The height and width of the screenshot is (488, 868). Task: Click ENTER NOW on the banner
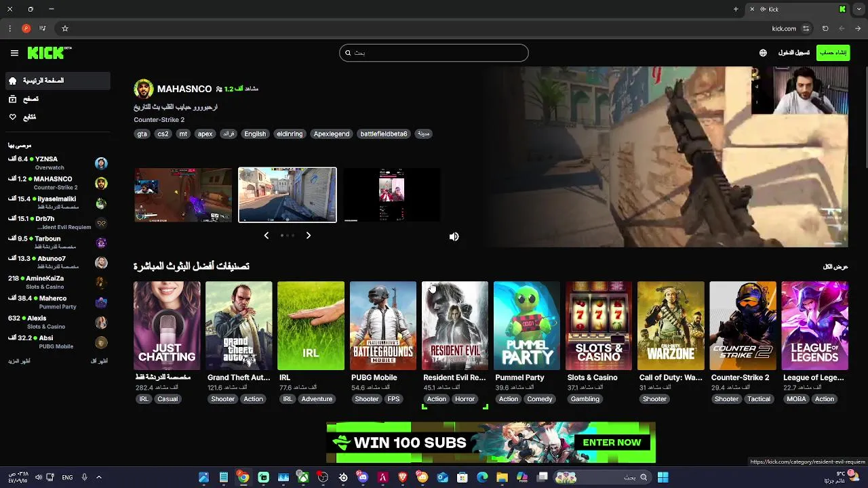coord(612,443)
